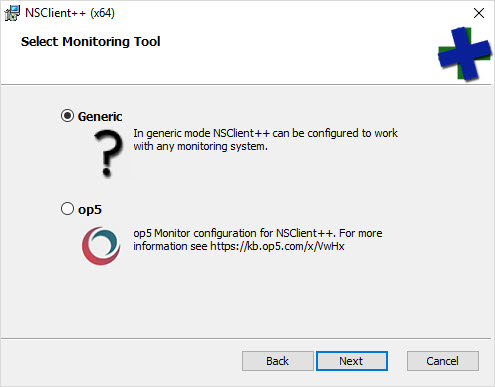Click the generic mode description text

pyautogui.click(x=265, y=140)
